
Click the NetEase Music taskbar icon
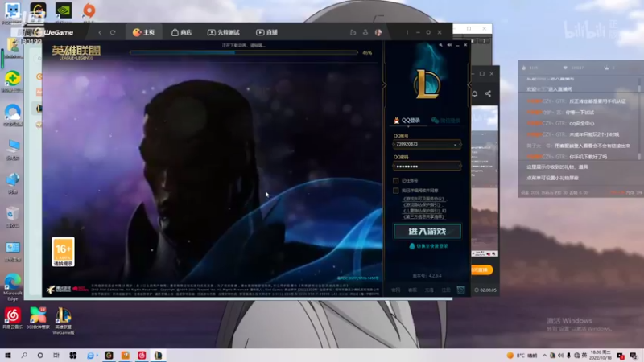click(142, 356)
